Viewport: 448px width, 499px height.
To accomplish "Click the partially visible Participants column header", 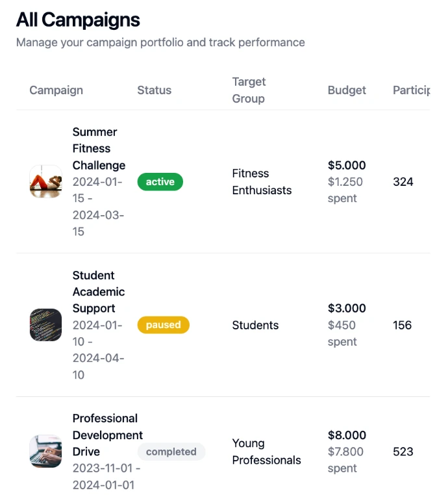I will pos(411,90).
